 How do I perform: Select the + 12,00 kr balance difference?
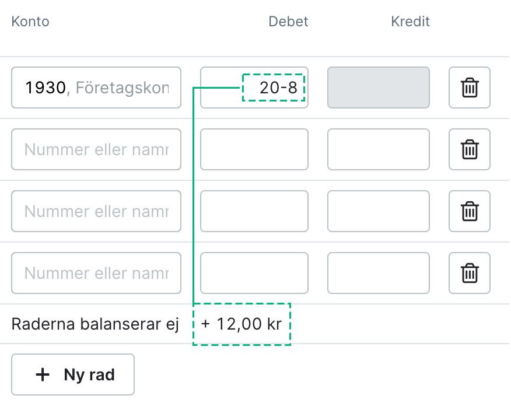coord(242,323)
